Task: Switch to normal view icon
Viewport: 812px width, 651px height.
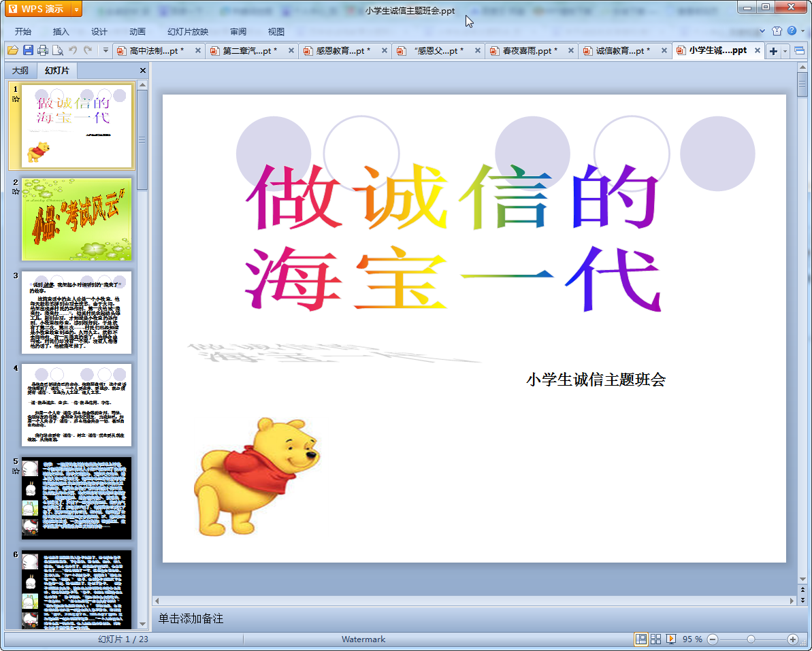Action: click(x=640, y=639)
